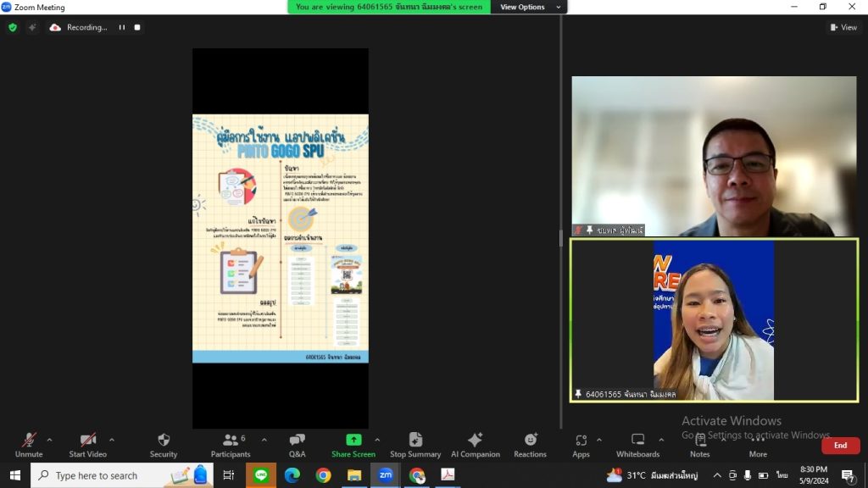The width and height of the screenshot is (868, 488).
Task: Stop the recording
Action: pos(137,27)
